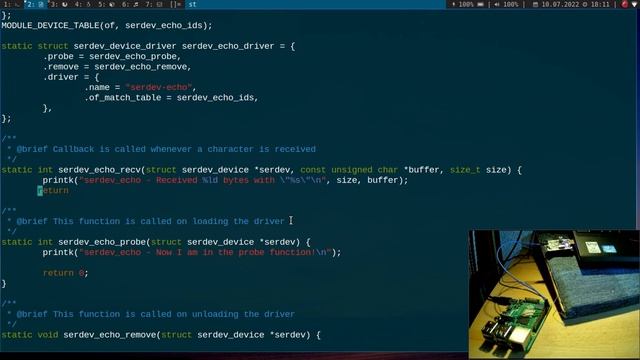
Task: Click the []= tiling layout symbol
Action: tap(176, 4)
